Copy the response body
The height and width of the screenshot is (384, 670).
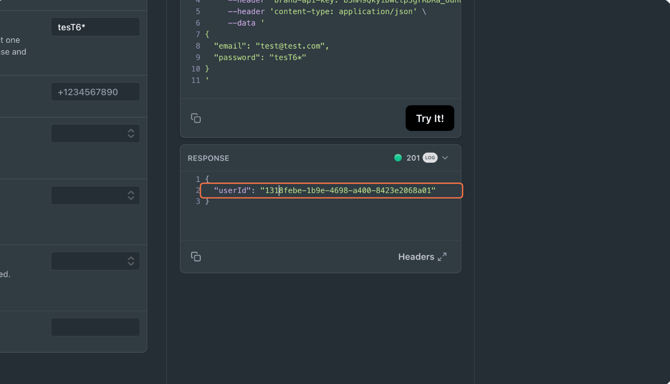[x=196, y=257]
